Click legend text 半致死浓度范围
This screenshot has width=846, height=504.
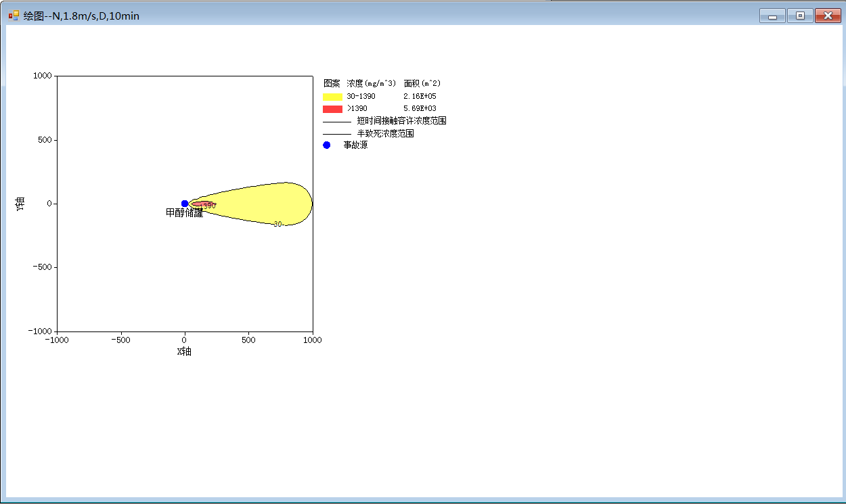point(385,134)
